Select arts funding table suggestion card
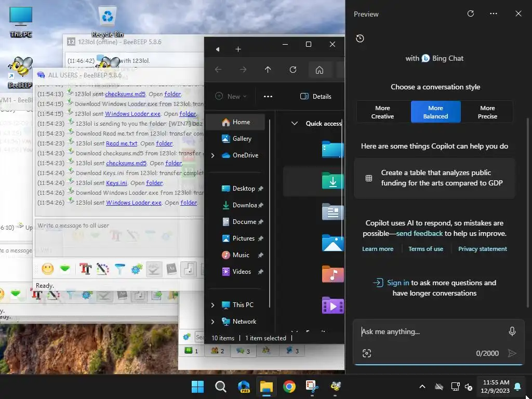The image size is (532, 399). point(435,178)
